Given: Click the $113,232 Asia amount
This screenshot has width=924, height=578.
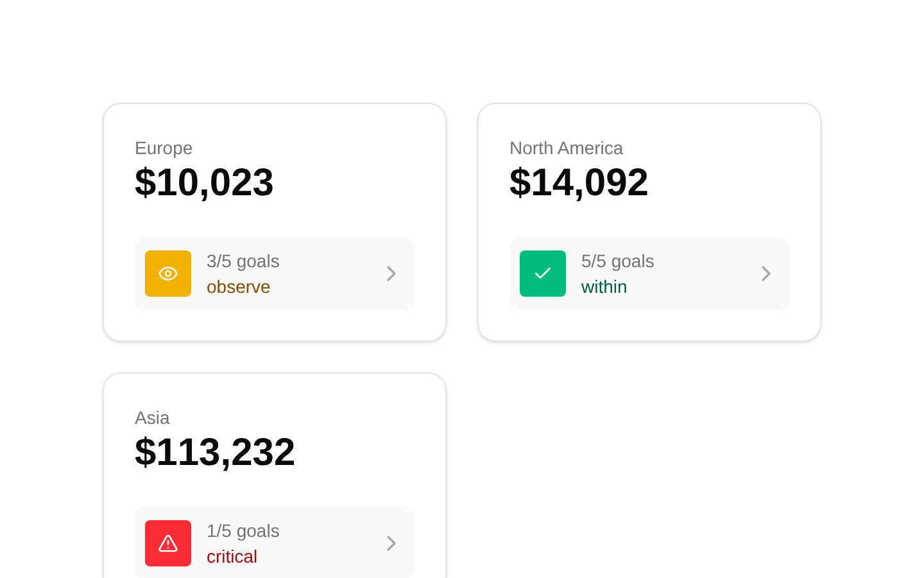Looking at the screenshot, I should pyautogui.click(x=215, y=452).
